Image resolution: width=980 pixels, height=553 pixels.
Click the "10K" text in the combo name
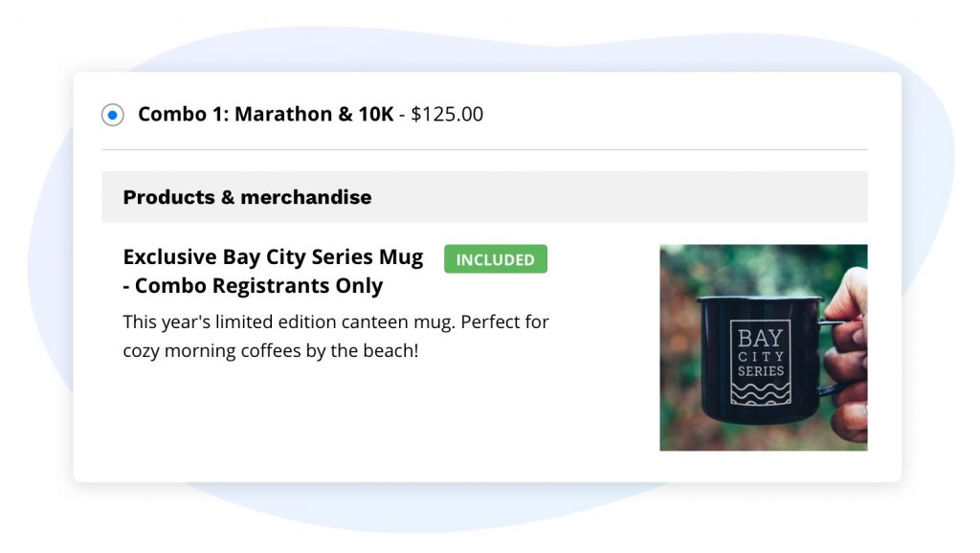374,115
